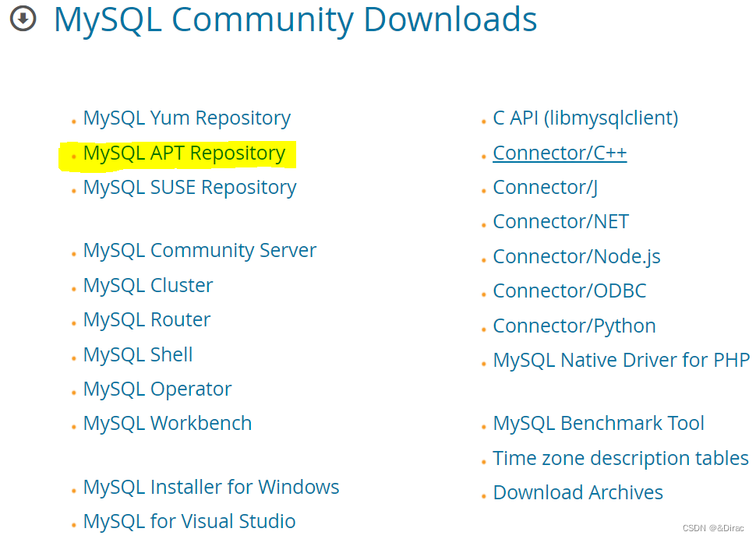Screen dimensions: 756x539
Task: Go to Connector/NET page
Action: pos(560,222)
